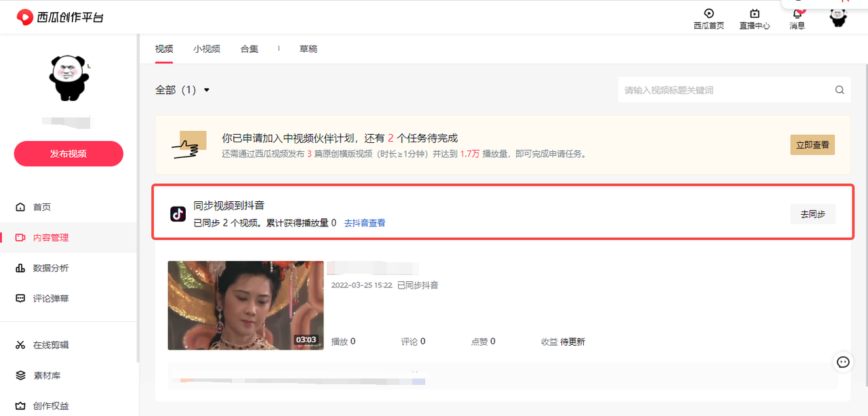Follow the 去抖音查看 link

(x=365, y=223)
